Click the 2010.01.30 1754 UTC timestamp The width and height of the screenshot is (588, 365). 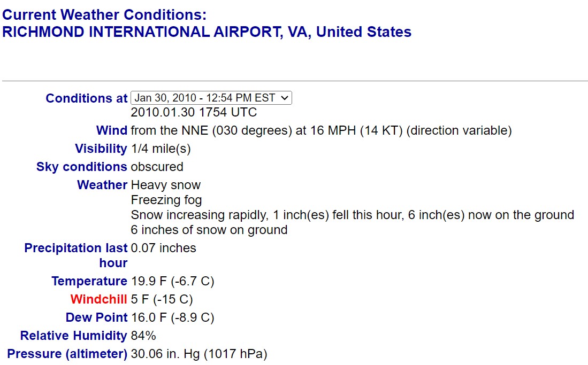coord(194,112)
